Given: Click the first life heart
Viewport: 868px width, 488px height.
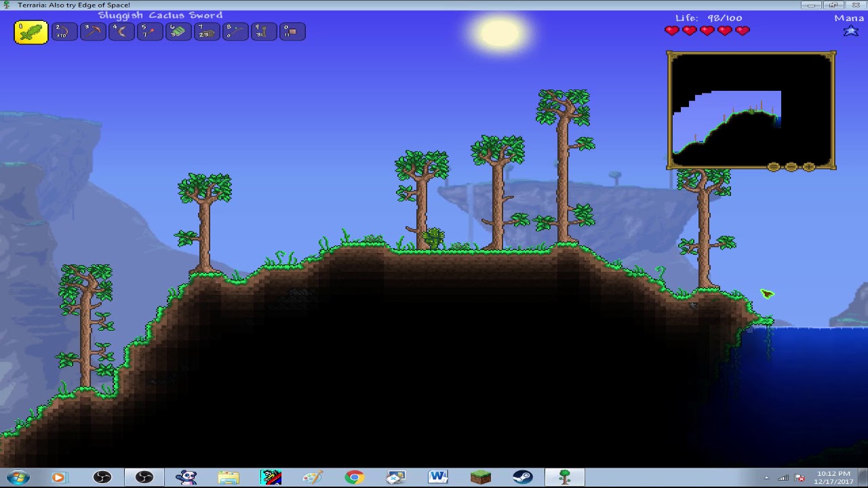Looking at the screenshot, I should pos(672,30).
